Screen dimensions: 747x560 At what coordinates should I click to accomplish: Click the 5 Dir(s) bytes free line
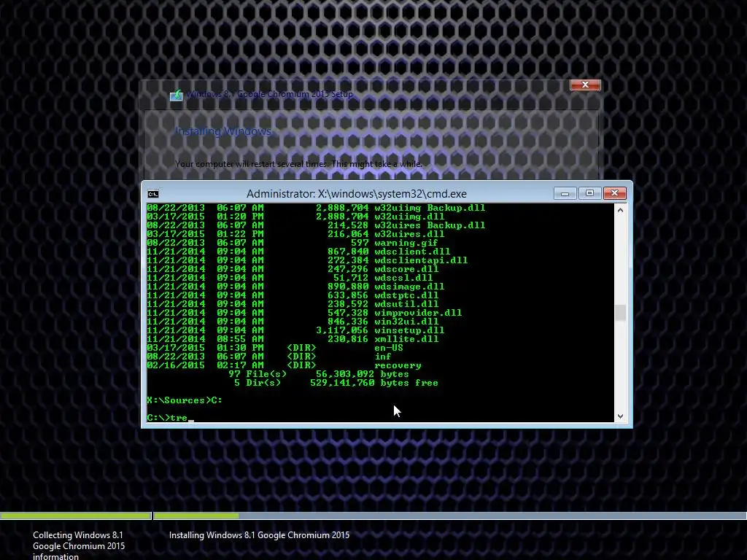(x=336, y=383)
